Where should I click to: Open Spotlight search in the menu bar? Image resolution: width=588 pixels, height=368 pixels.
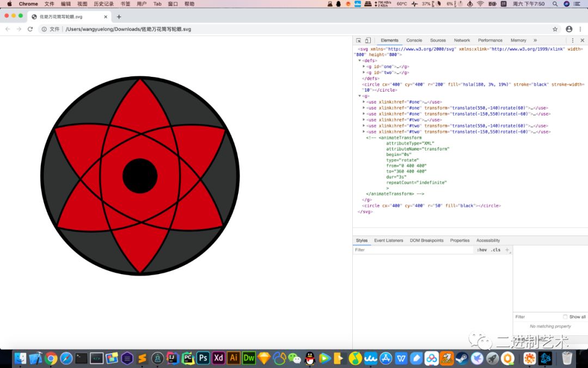pyautogui.click(x=555, y=4)
